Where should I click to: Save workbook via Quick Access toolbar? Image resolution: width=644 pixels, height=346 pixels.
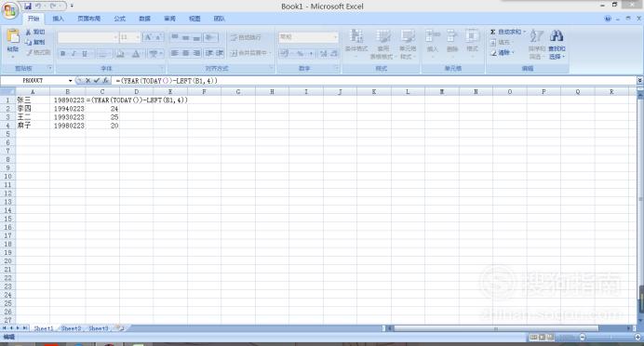pos(28,7)
